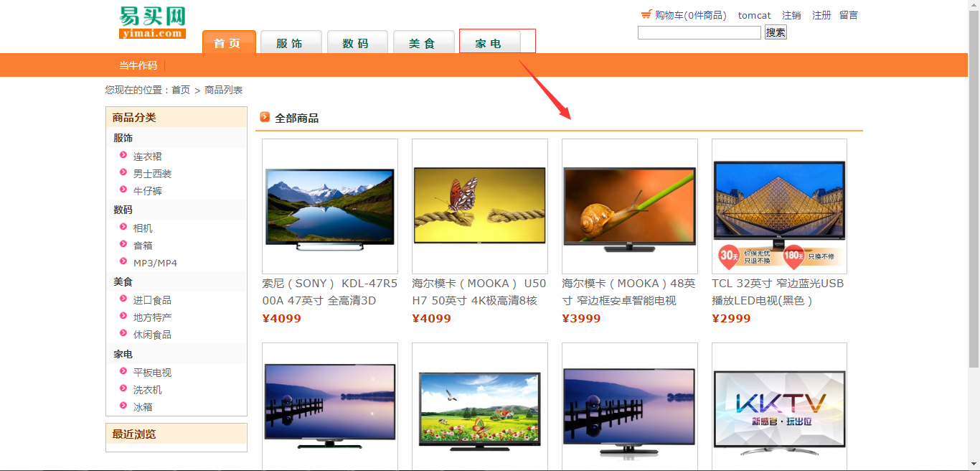Screen dimensions: 980x471
Task: Click the 服饰 heading in the sidebar
Action: click(x=123, y=138)
